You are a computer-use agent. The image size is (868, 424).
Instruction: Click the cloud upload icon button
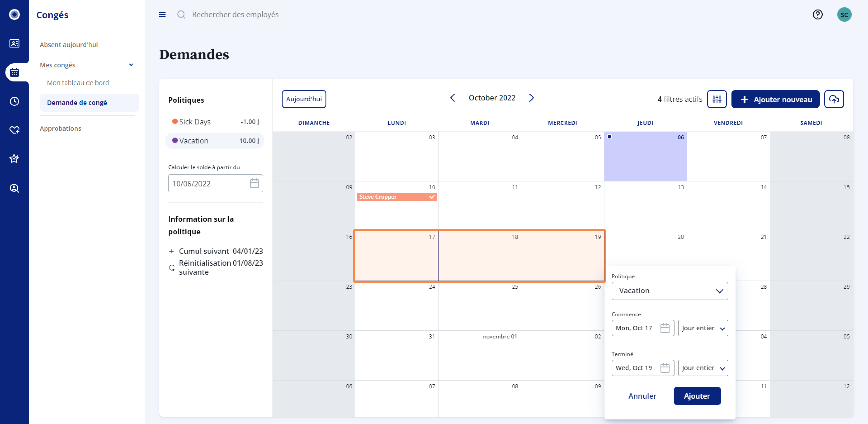pos(834,99)
